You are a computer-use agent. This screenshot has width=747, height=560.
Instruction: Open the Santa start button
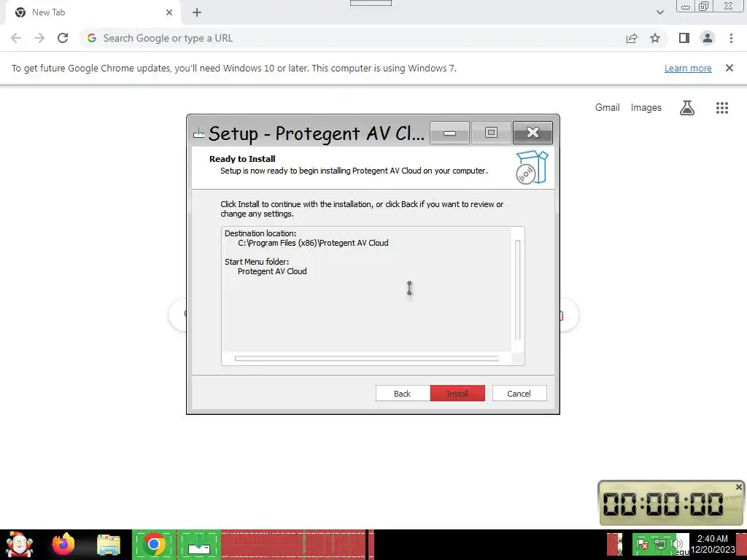(19, 544)
